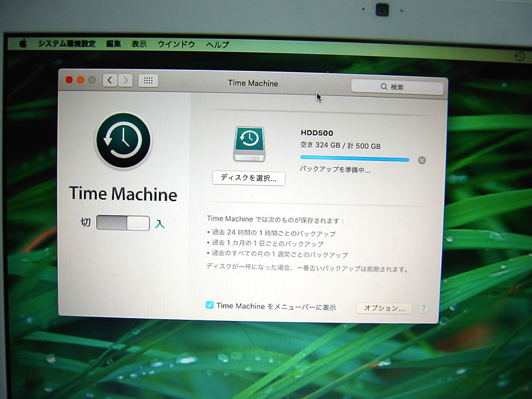This screenshot has width=532, height=399.
Task: Open the システム環境設定 menu
Action: 67,44
